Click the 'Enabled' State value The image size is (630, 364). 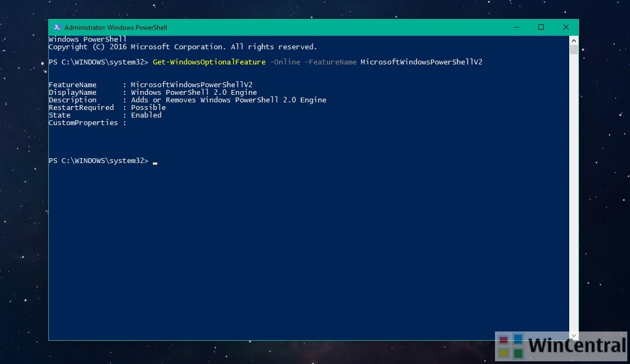point(146,115)
